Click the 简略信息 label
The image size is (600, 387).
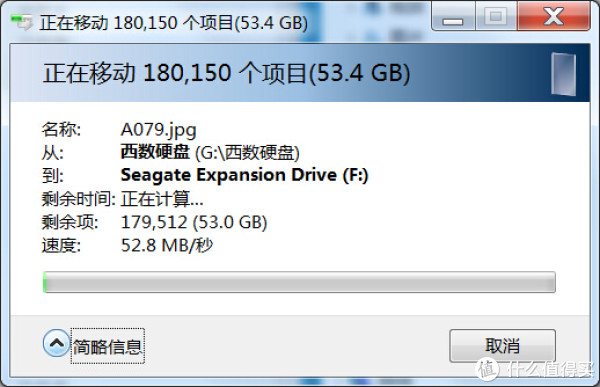click(108, 346)
